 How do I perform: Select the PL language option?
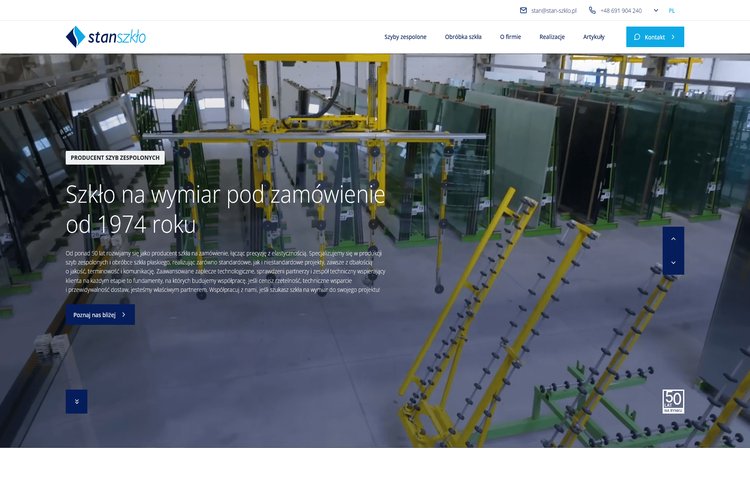coord(672,10)
